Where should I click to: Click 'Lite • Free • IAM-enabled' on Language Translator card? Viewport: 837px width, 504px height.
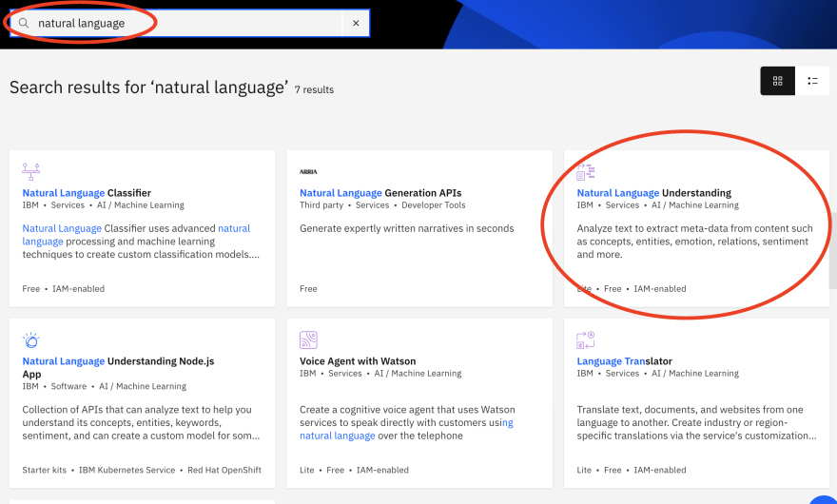tap(632, 470)
